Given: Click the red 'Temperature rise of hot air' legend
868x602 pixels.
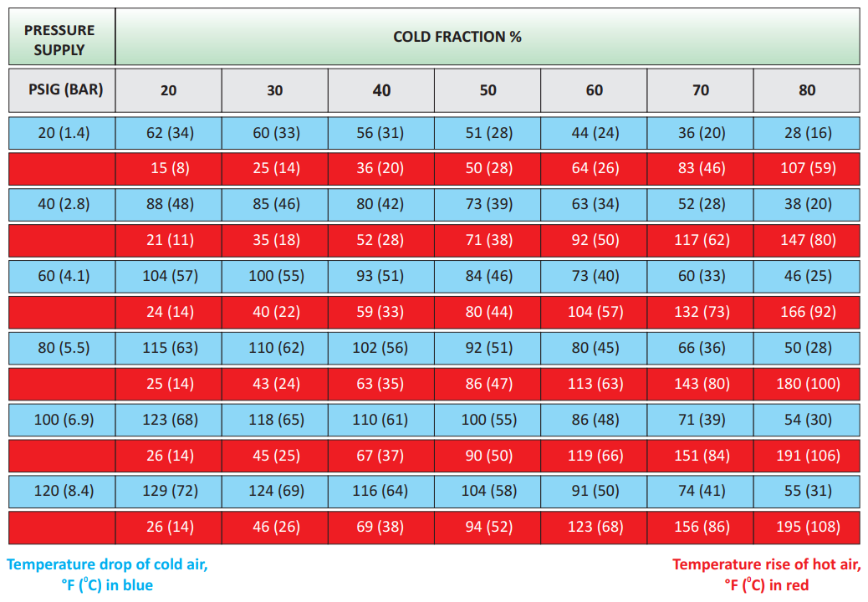Looking at the screenshot, I should point(767,574).
